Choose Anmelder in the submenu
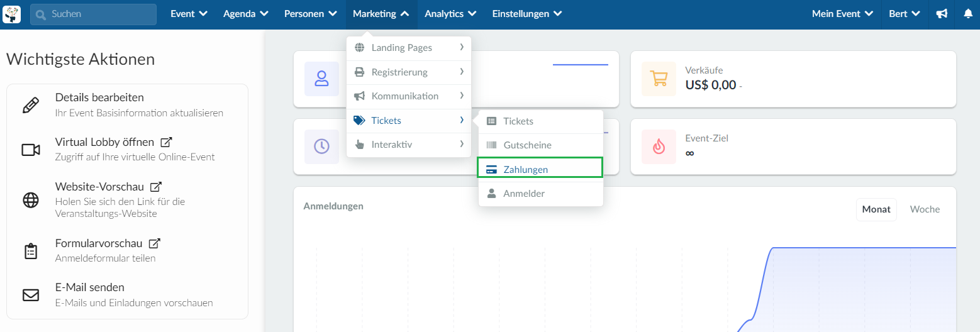Viewport: 980px width, 332px height. (541, 194)
